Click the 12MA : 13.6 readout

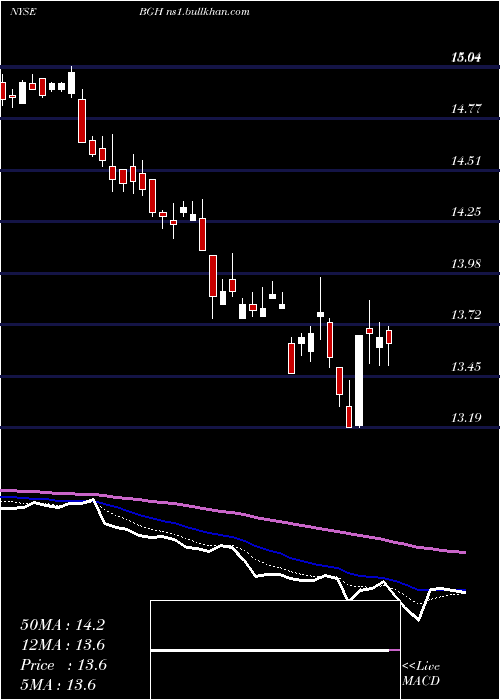coord(62,645)
